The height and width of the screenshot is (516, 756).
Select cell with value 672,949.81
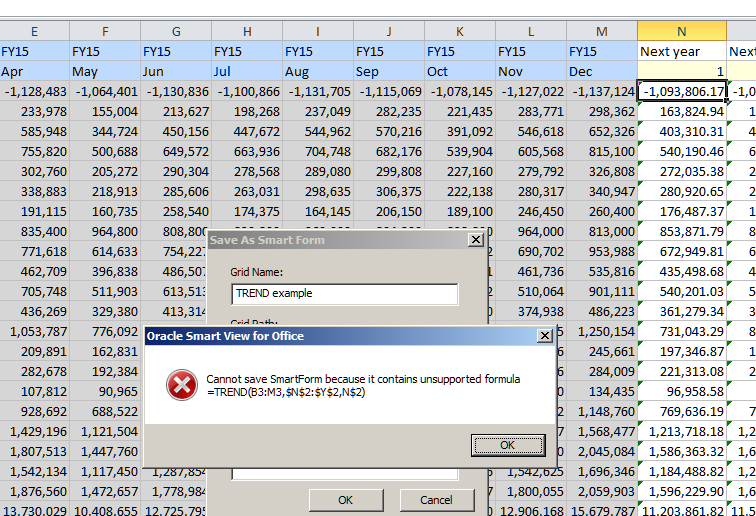(682, 251)
